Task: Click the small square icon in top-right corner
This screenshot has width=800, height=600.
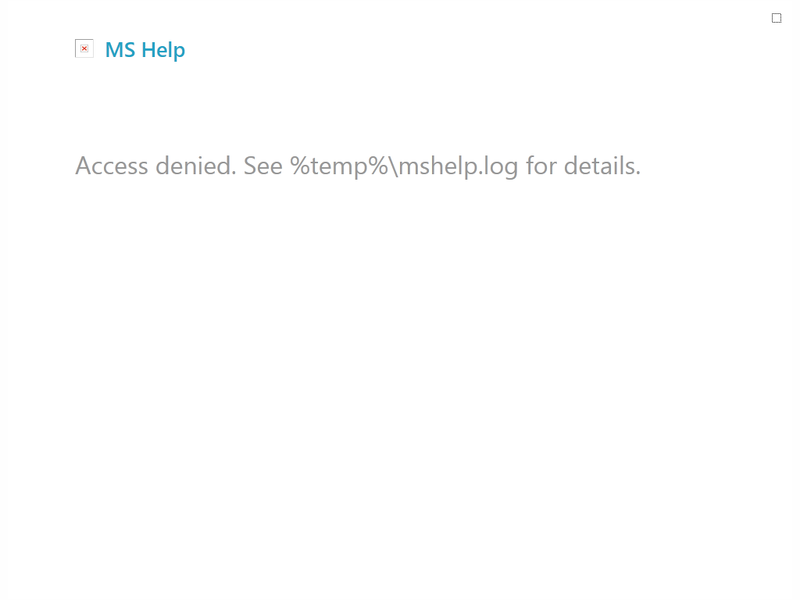Action: (x=777, y=16)
